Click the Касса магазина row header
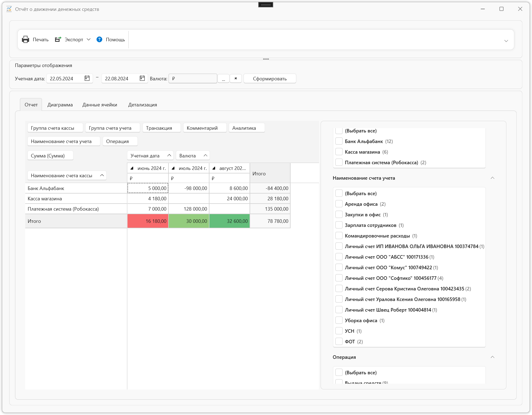Screen dimensions: 532x415 coord(76,198)
